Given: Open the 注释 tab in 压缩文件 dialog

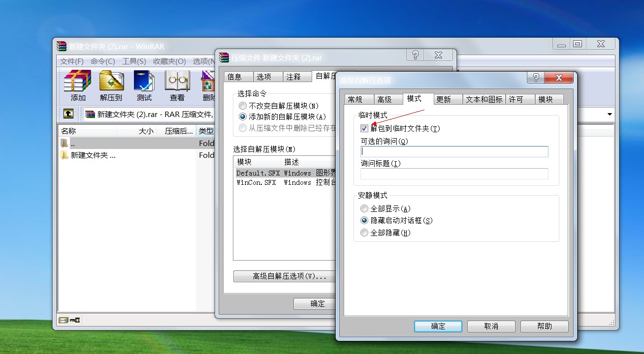Looking at the screenshot, I should click(x=297, y=77).
